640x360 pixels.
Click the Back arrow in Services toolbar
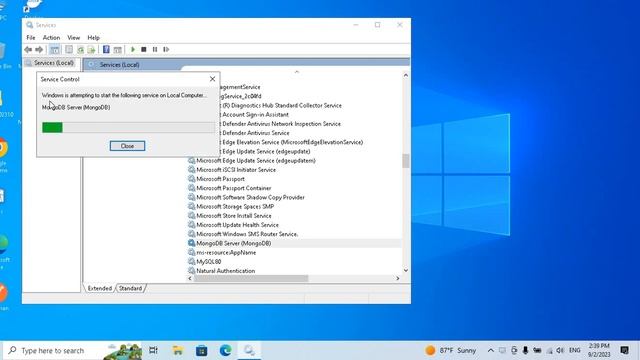click(28, 49)
